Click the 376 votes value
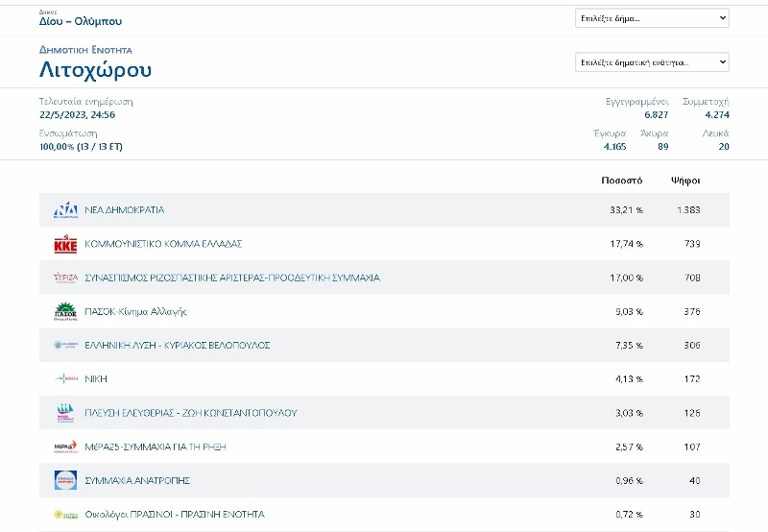Viewport: 768px width, 532px height. click(692, 311)
